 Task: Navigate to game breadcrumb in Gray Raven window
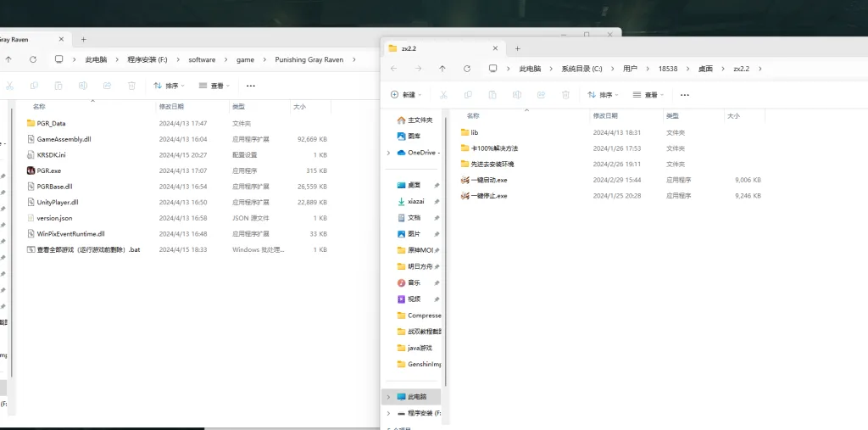[245, 59]
